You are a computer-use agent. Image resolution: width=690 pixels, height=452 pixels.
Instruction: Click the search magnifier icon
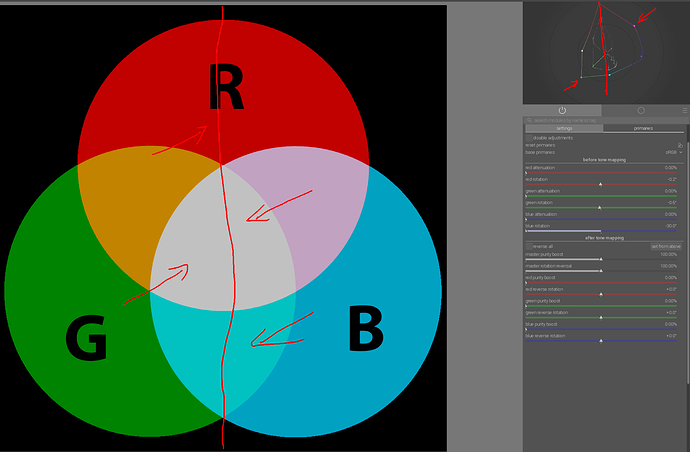[x=529, y=120]
